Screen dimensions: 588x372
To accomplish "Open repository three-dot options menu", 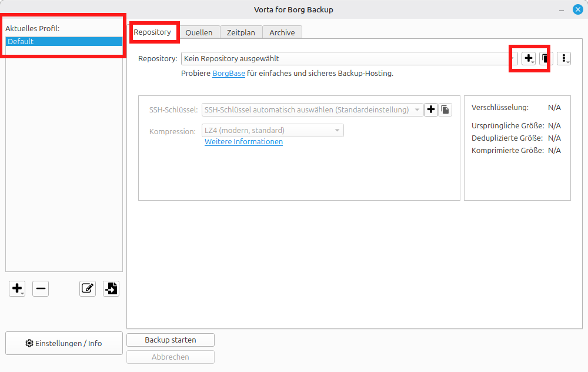I will tap(564, 58).
